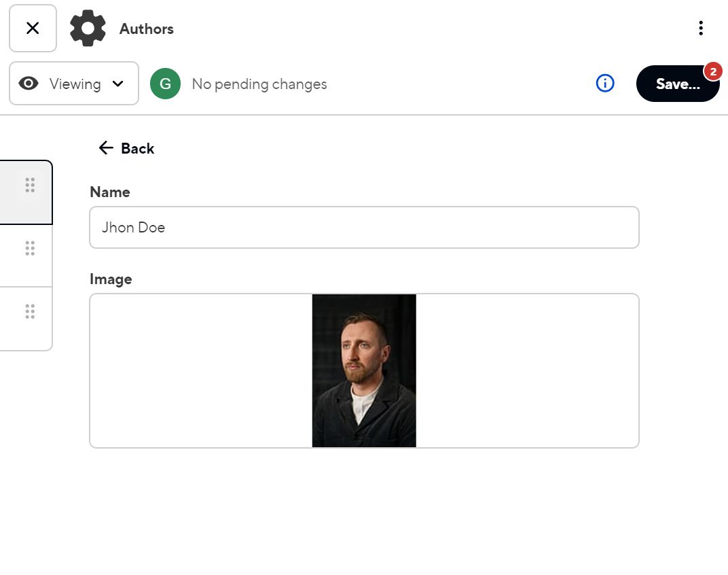The height and width of the screenshot is (575, 728).
Task: Click the green G user avatar
Action: tap(165, 84)
